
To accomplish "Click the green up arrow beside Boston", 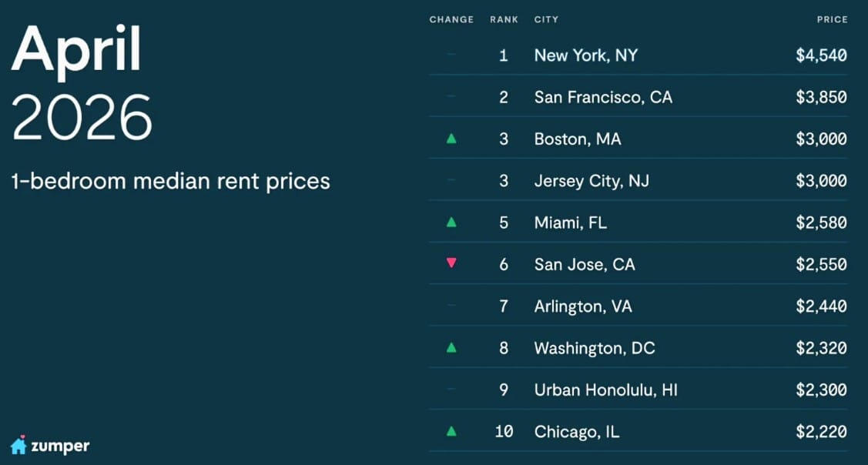I will [x=451, y=139].
